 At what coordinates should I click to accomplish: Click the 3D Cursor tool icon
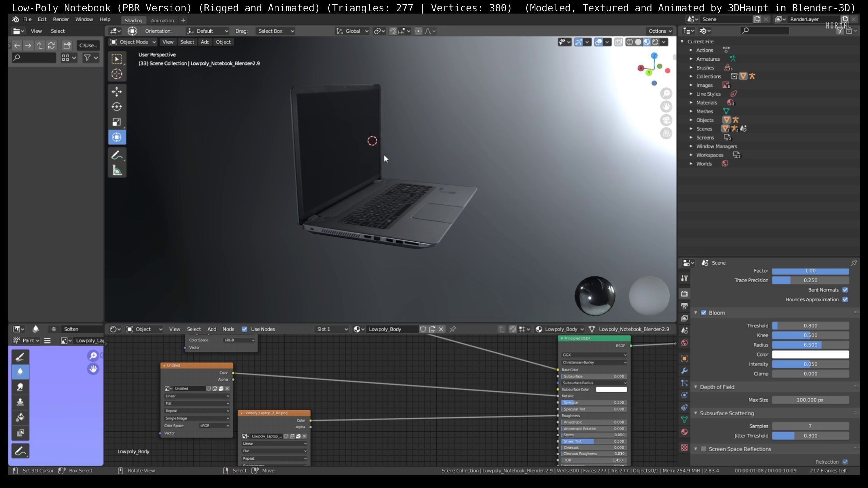coord(116,74)
